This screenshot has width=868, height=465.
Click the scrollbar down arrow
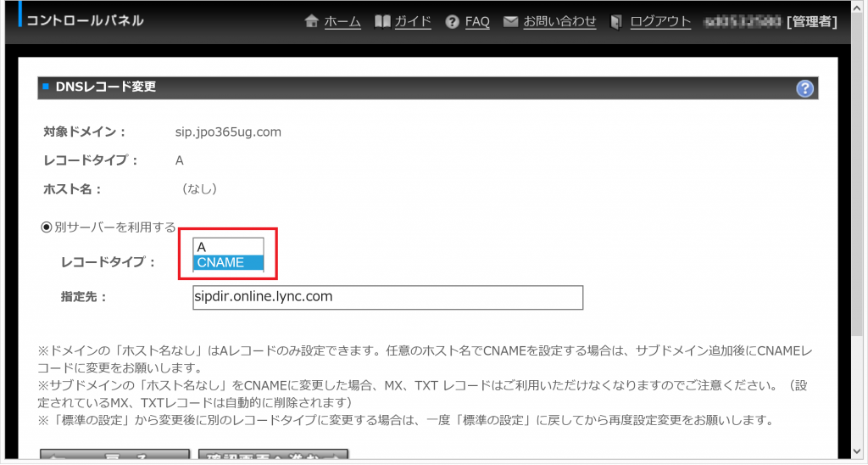pyautogui.click(x=858, y=450)
